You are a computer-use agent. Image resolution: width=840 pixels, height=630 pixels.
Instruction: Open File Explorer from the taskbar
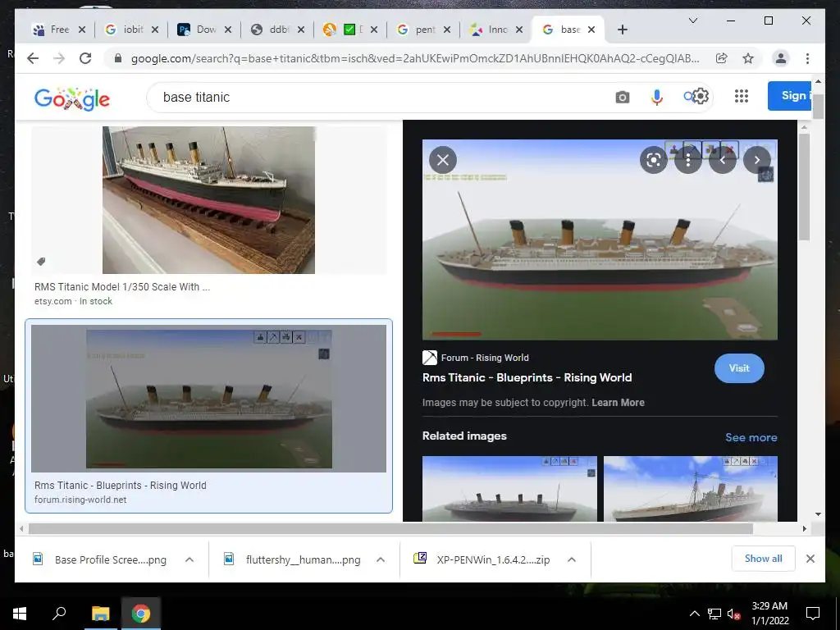(x=101, y=614)
